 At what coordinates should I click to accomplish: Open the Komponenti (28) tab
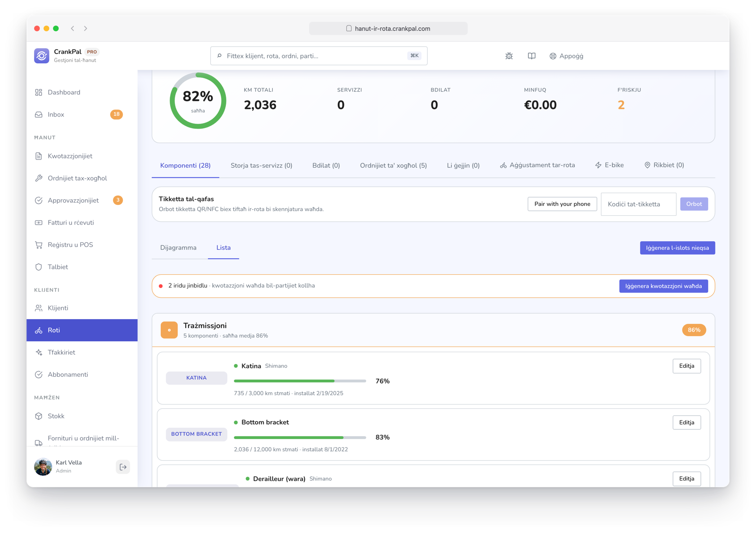pyautogui.click(x=185, y=166)
